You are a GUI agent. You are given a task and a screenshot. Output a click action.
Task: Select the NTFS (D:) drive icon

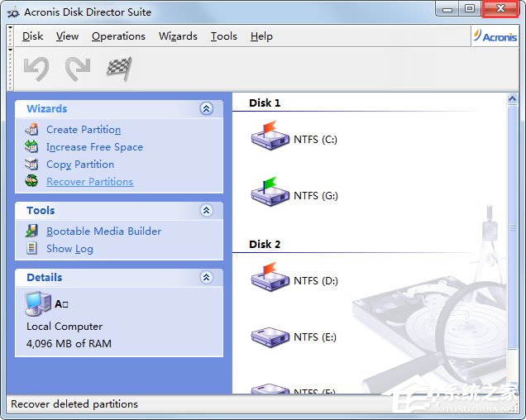(270, 277)
